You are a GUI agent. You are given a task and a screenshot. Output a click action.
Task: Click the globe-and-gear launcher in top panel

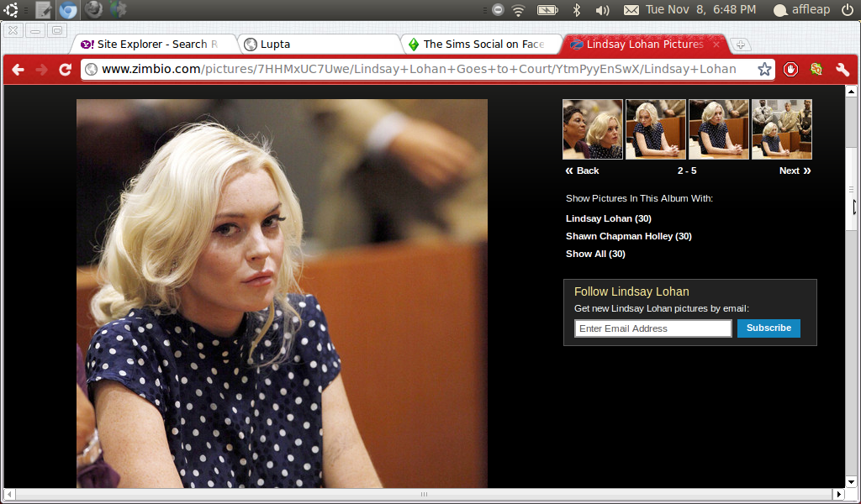[117, 10]
